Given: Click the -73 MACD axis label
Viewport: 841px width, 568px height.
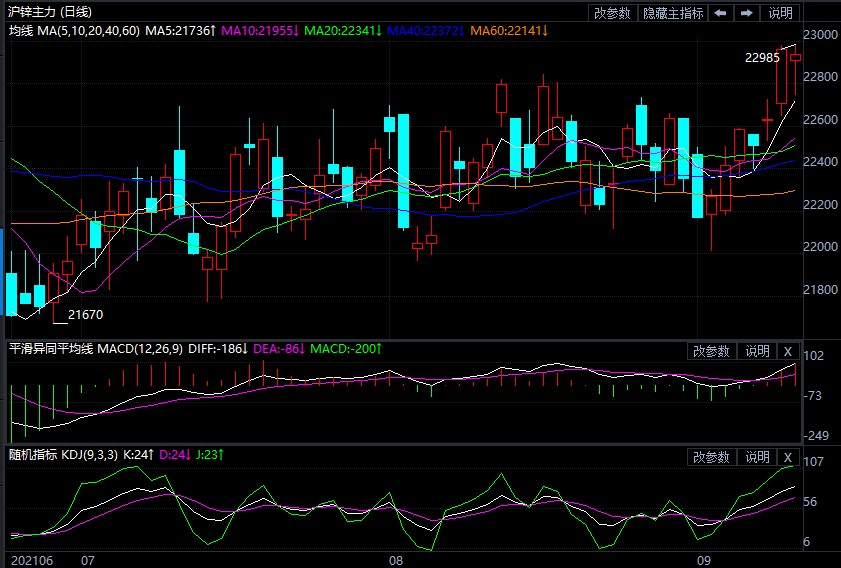Looking at the screenshot, I should click(x=813, y=396).
